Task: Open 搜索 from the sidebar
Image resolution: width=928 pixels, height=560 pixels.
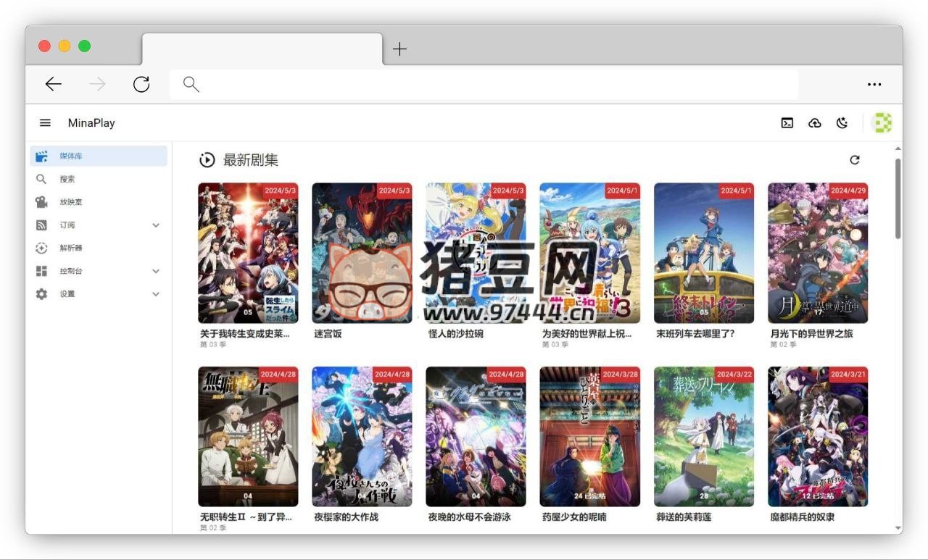Action: pyautogui.click(x=67, y=179)
